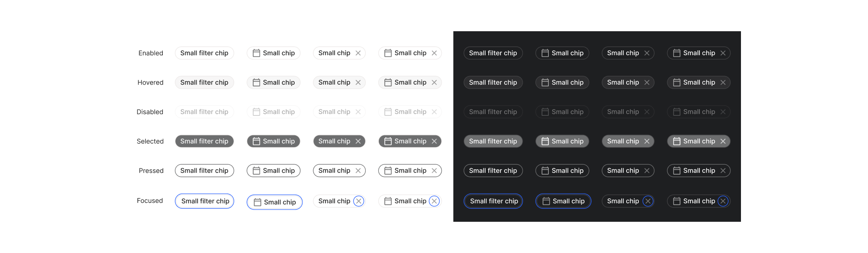The image size is (868, 253).
Task: Click calendar icon in light Selected chip lacking X
Action: pos(256,141)
